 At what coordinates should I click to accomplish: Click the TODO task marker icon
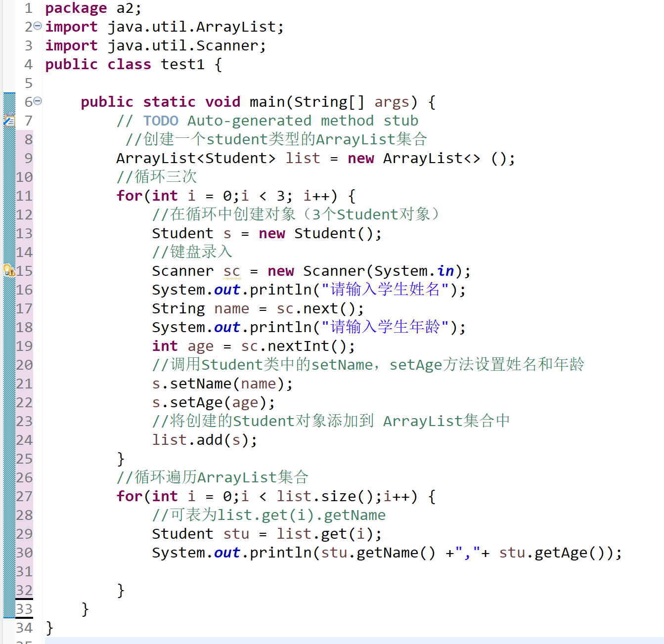[x=9, y=121]
